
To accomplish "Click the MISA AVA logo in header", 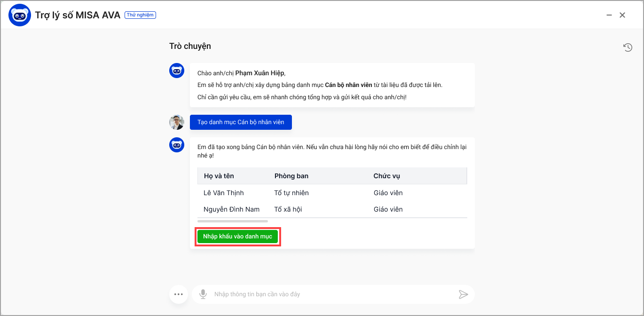I will tap(20, 15).
